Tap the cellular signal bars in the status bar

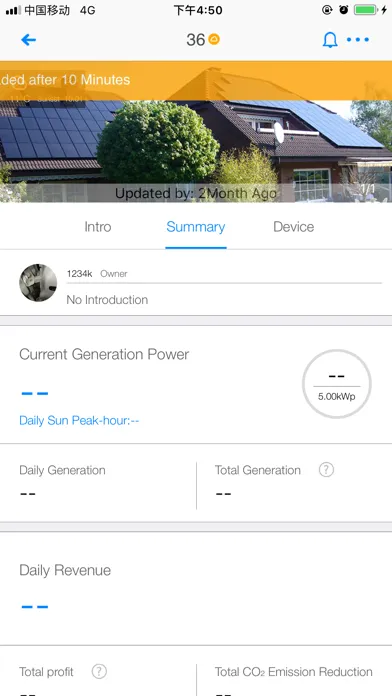coord(13,10)
